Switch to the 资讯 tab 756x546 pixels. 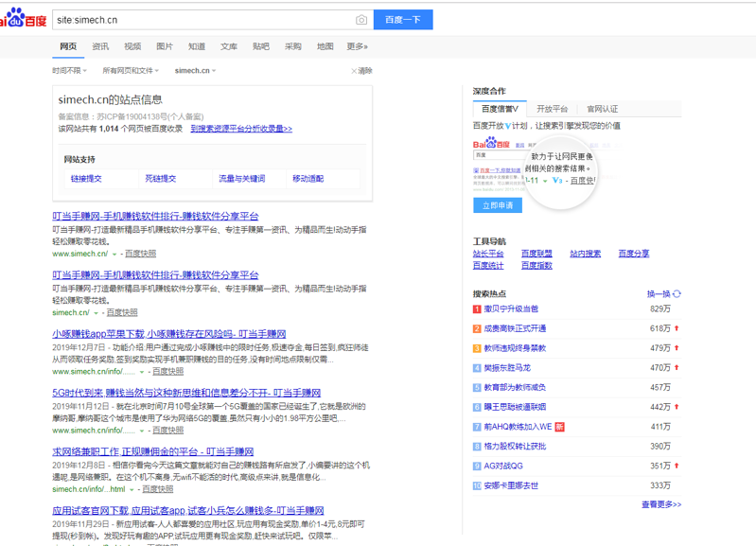pyautogui.click(x=99, y=46)
